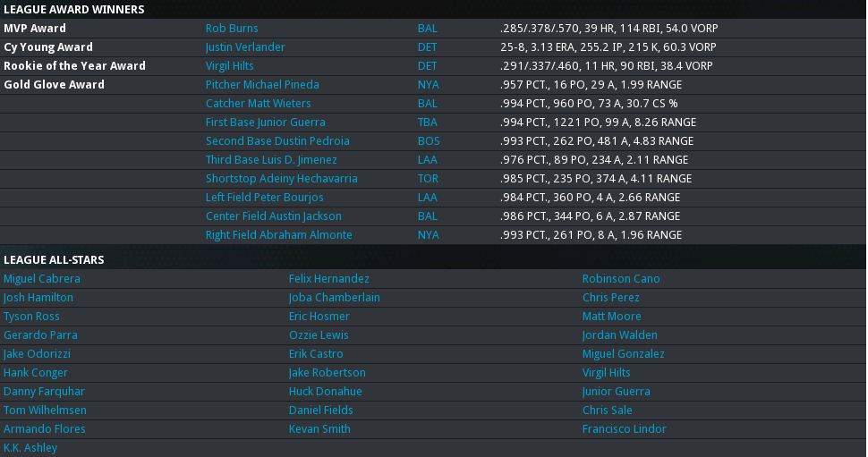868x457 pixels.
Task: Open Shortstop Adeiny Hechavarria's page
Action: click(x=281, y=179)
